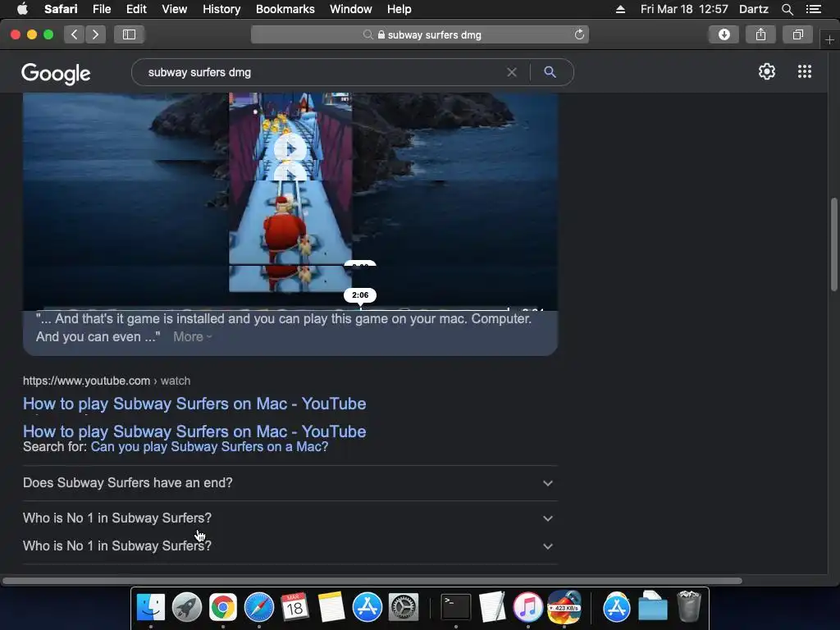Open TextEdit from the Dock
Screen dimensions: 840x630
click(492, 607)
